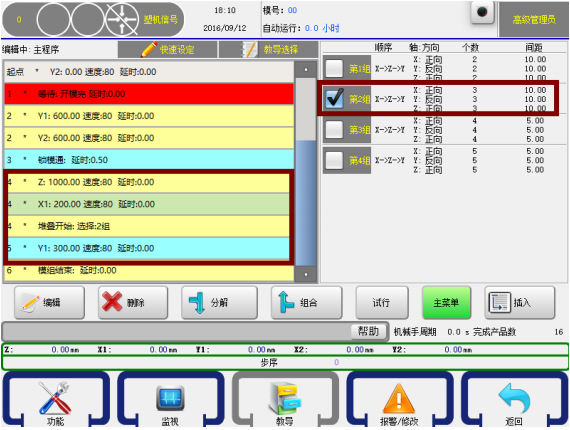Click program list scroll up arrow
Screen dimensions: 570x430
click(306, 69)
